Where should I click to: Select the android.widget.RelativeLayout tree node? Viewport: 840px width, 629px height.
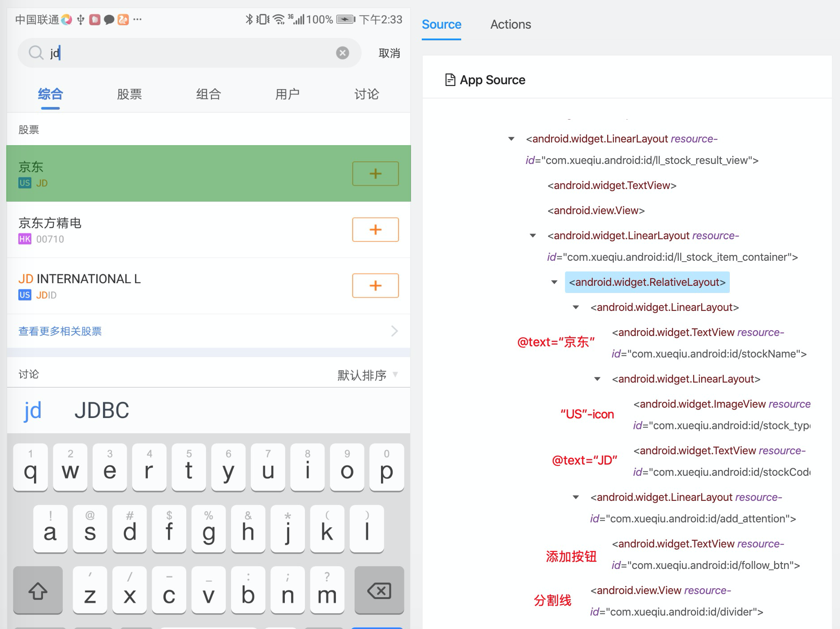pyautogui.click(x=647, y=282)
